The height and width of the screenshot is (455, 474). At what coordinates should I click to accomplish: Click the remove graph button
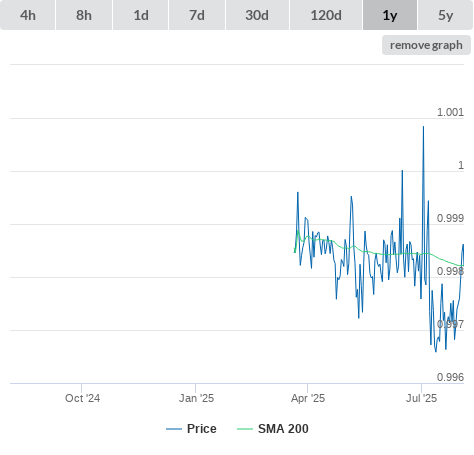tap(426, 45)
